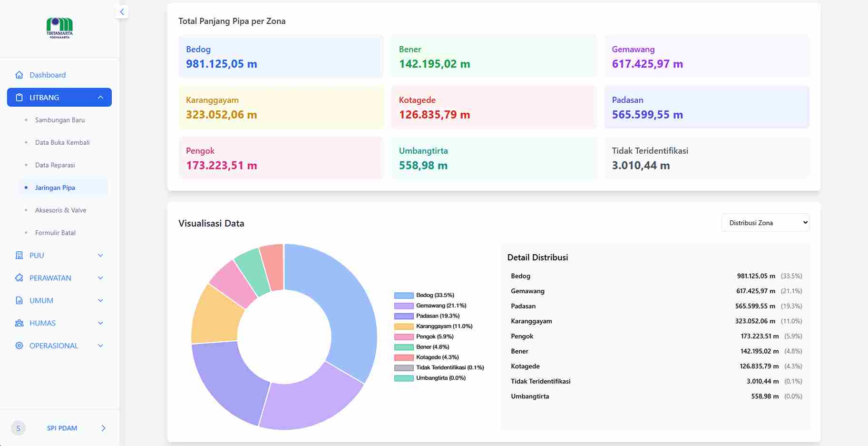This screenshot has height=446, width=868.
Task: Click the PUU building icon
Action: 19,255
